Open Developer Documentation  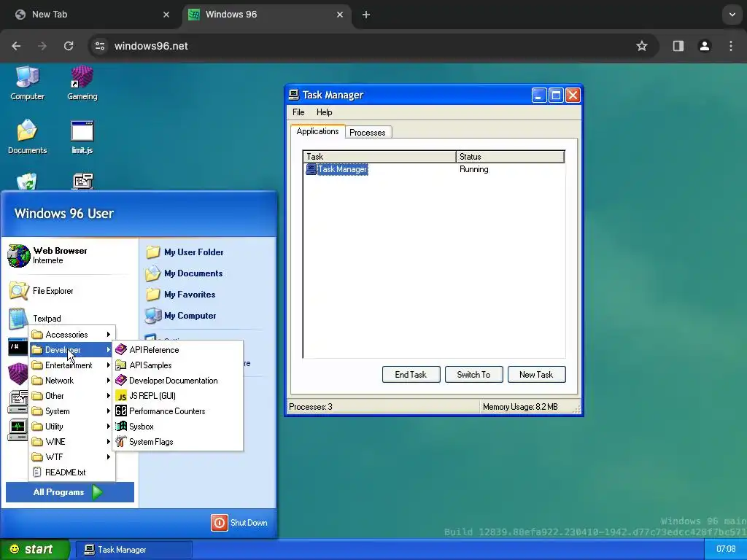click(x=177, y=381)
